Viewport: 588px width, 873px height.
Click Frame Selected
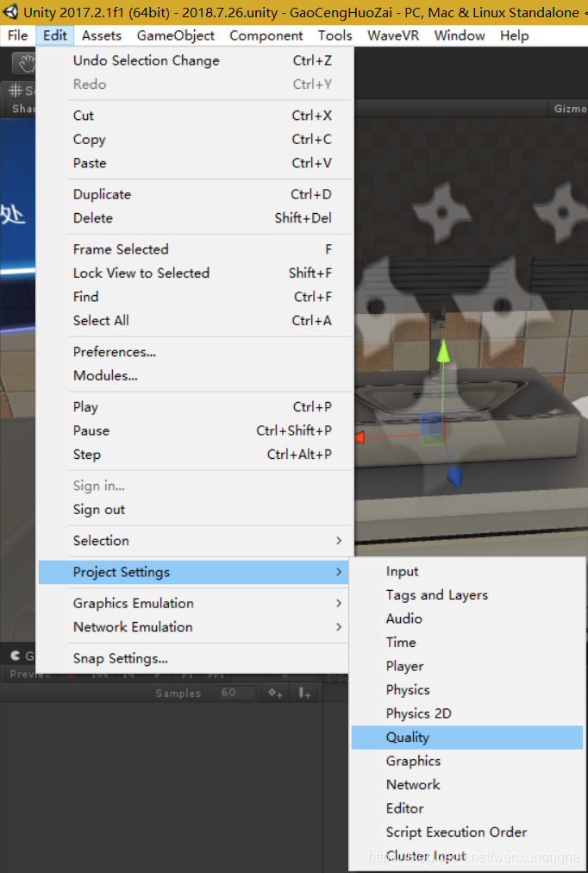pos(194,248)
